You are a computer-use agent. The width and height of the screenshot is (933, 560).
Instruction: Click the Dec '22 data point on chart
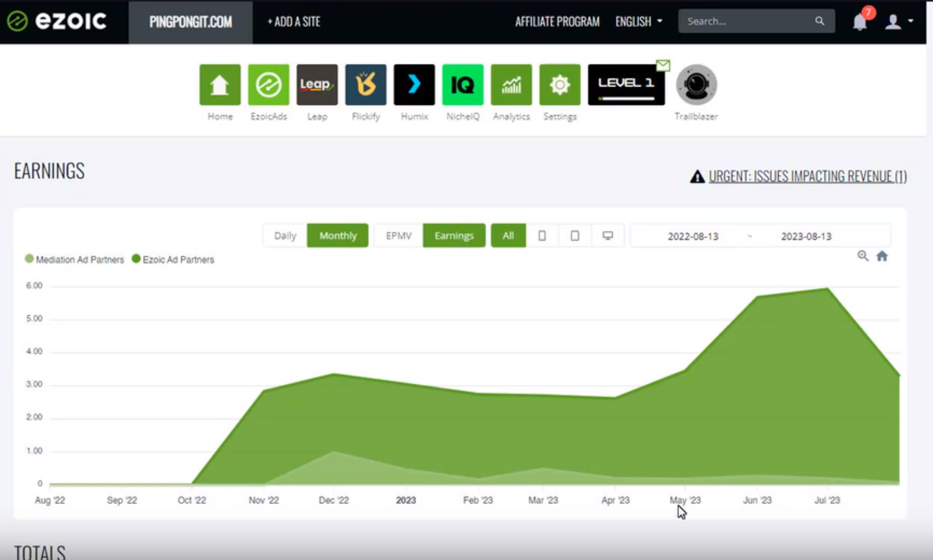point(335,373)
